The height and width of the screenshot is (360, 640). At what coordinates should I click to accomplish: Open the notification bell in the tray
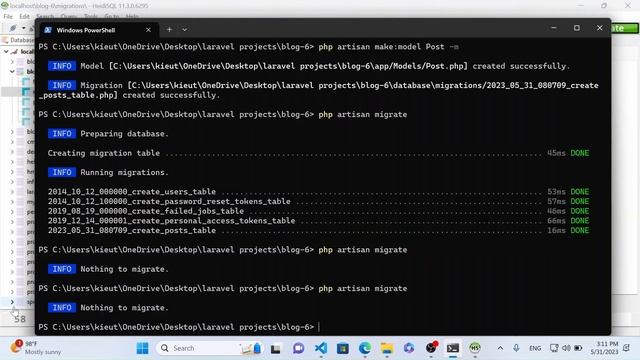627,348
